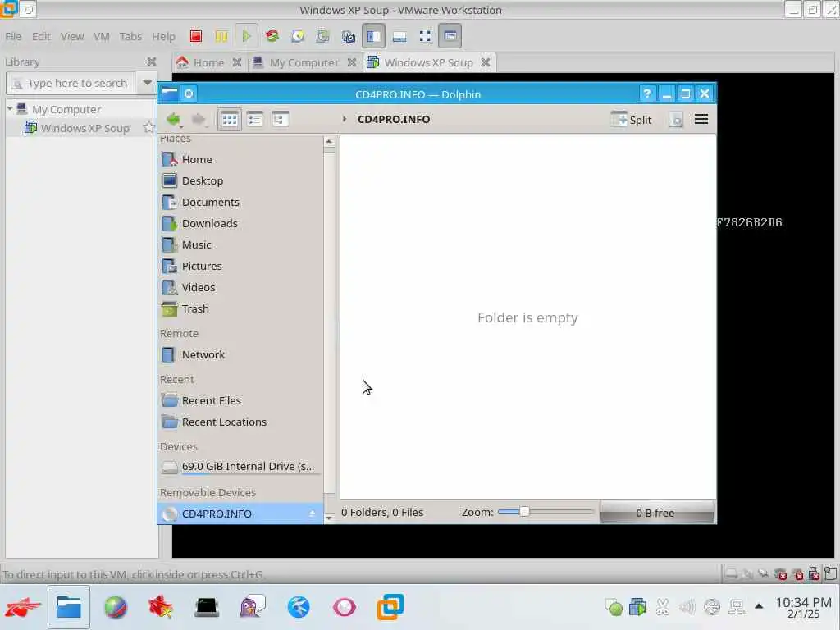
Task: Select the 69.0 GiB Internal Drive
Action: click(240, 467)
